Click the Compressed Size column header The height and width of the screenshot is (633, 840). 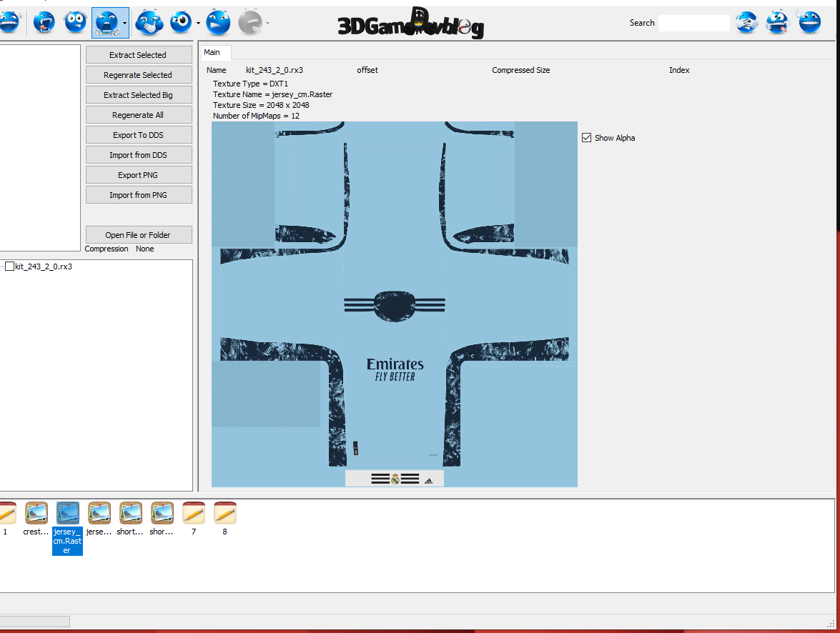tap(520, 70)
